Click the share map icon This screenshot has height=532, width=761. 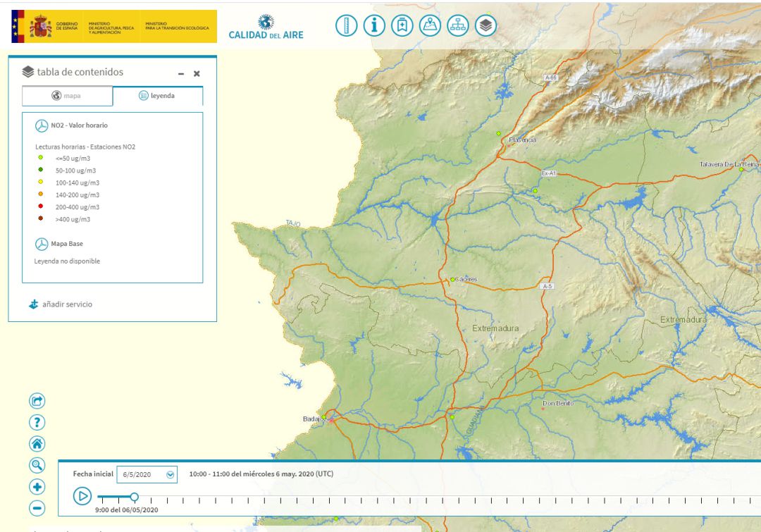37,401
